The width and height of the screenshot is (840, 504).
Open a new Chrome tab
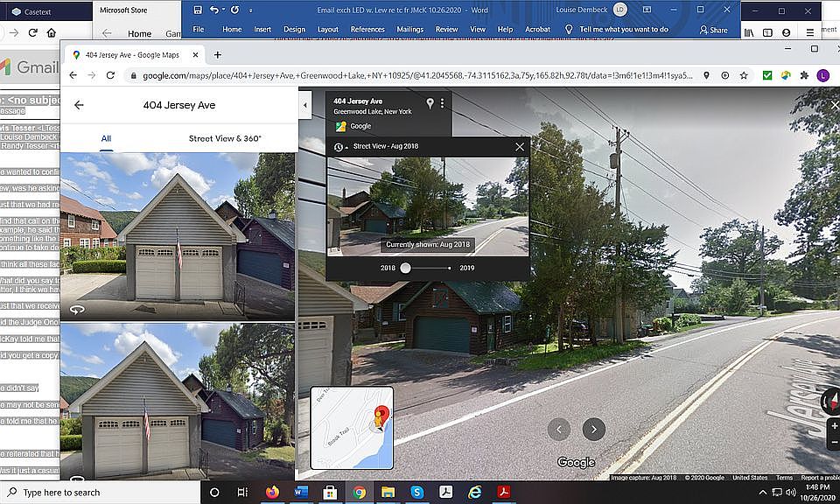[218, 54]
